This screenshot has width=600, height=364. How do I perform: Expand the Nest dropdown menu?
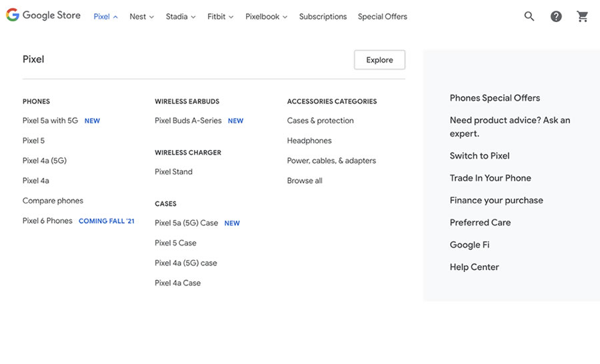[141, 17]
